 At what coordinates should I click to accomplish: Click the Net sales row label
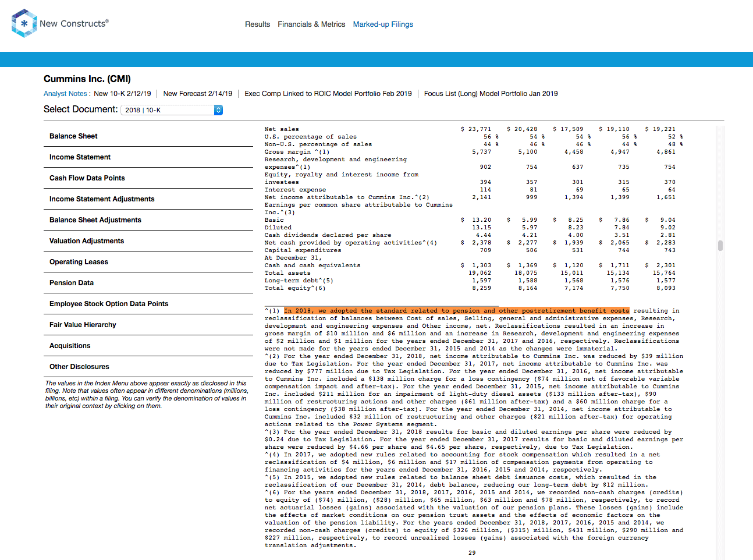tap(282, 129)
